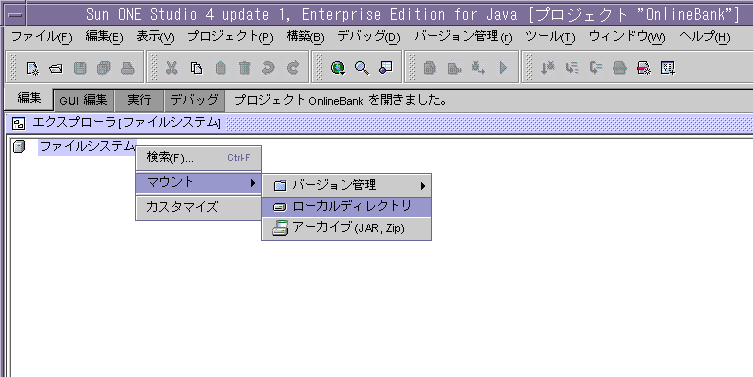The height and width of the screenshot is (377, 753).
Task: Expand the マウント submenu entry
Action: pos(199,182)
